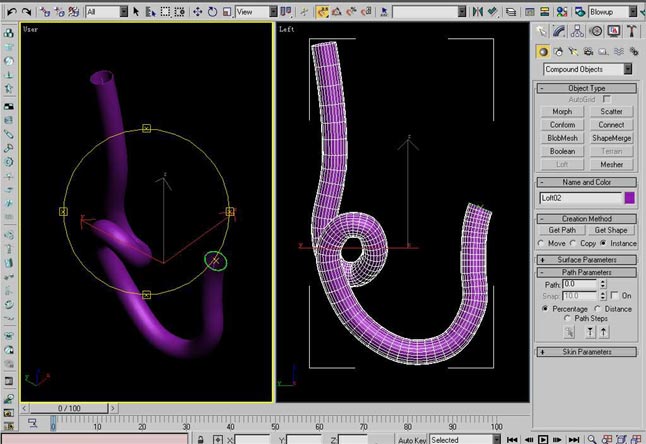Screen dimensions: 646x444
Task: Collapse the Object Type rollout
Action: click(x=586, y=88)
